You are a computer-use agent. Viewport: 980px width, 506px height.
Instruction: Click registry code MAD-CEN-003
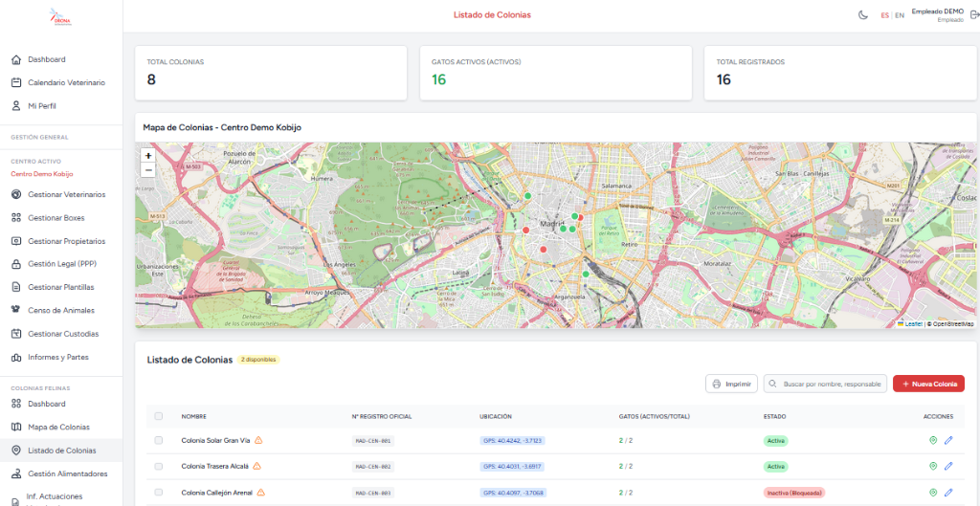pyautogui.click(x=373, y=493)
